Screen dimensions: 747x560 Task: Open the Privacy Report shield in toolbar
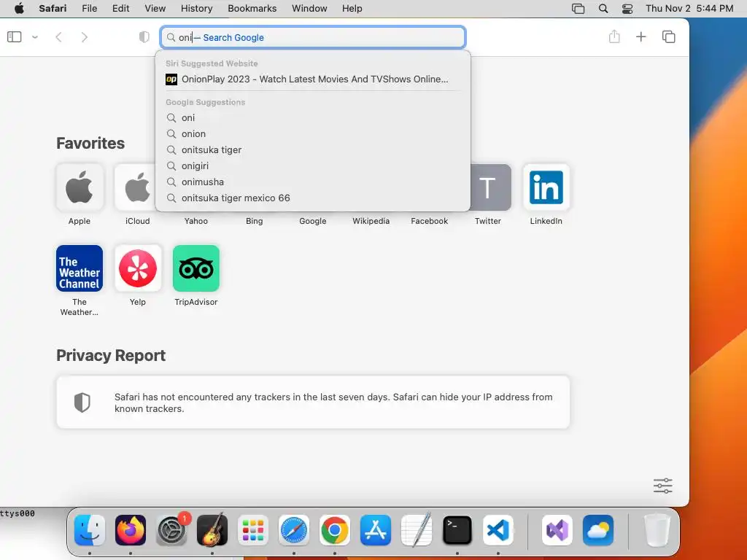tap(144, 37)
